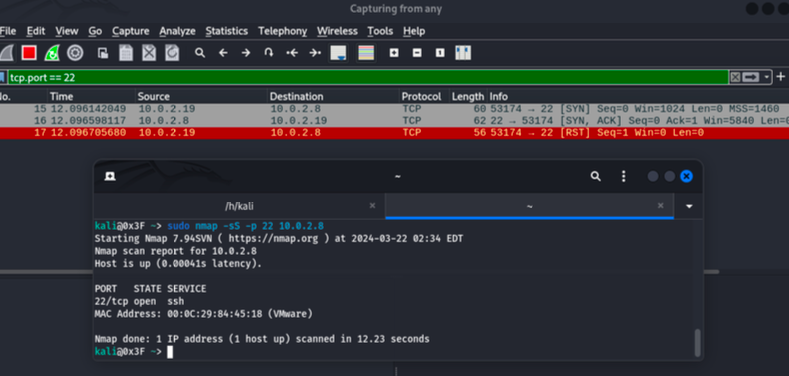The image size is (789, 376).
Task: Sort packets by Info column
Action: tap(638, 96)
